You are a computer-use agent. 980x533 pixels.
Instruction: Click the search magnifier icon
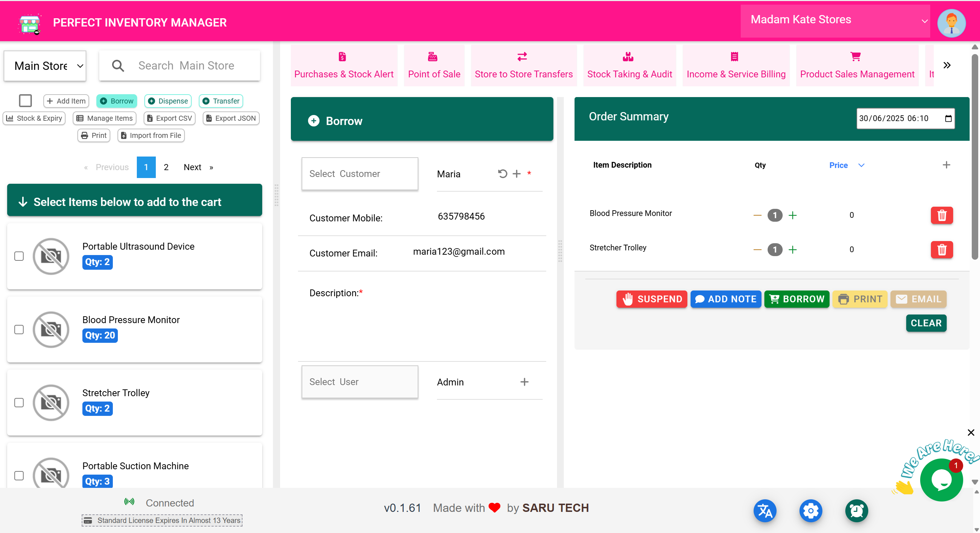[x=118, y=66]
